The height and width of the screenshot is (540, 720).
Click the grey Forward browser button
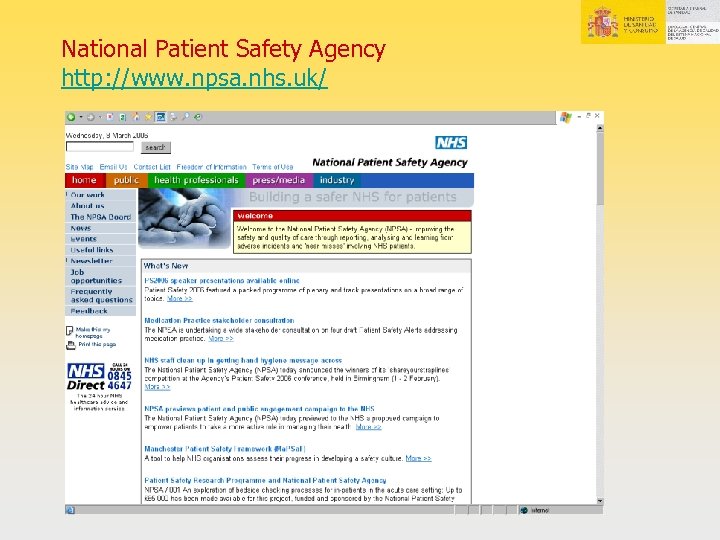tap(91, 117)
